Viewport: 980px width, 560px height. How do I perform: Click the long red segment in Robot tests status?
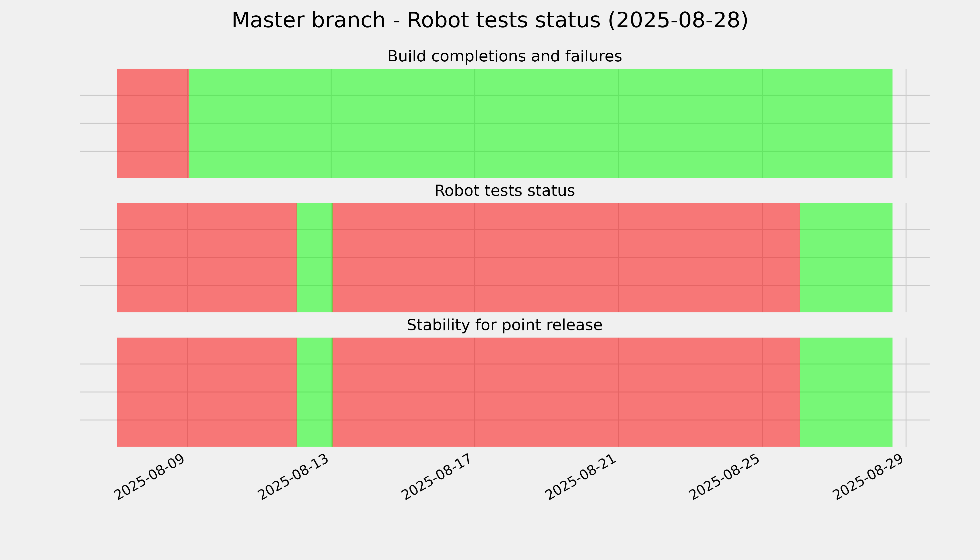point(566,258)
